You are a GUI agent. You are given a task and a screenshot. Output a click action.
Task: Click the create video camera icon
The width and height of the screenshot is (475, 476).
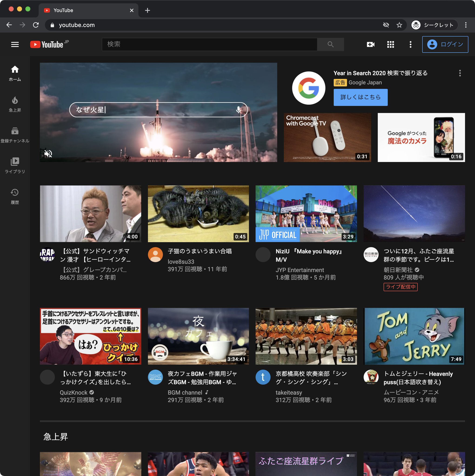[370, 44]
